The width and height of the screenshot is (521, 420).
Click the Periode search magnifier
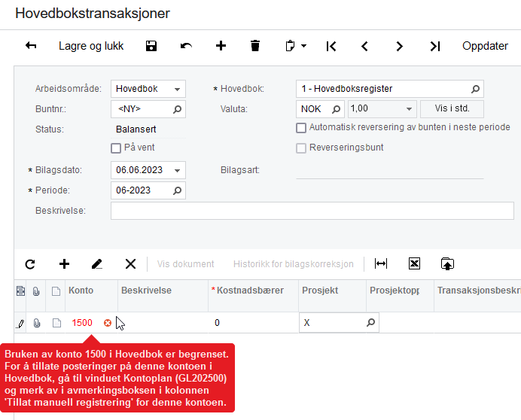[177, 190]
